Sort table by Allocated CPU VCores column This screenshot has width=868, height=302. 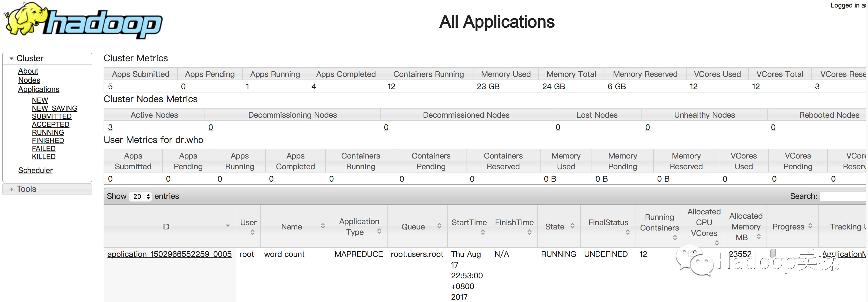(704, 227)
